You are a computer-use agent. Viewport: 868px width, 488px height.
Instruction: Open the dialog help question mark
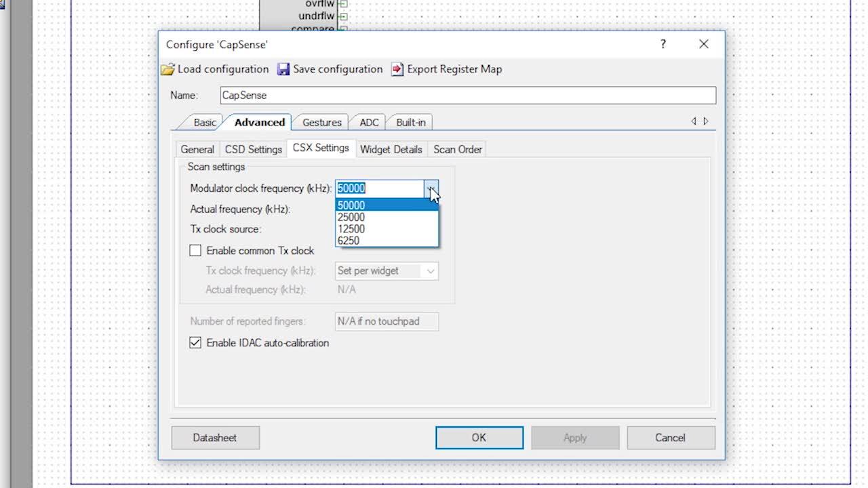[x=663, y=44]
